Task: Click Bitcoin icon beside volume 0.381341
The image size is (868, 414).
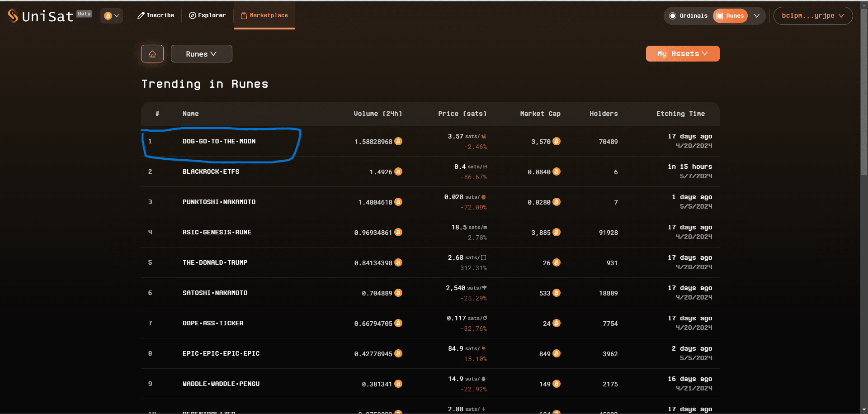Action: point(398,384)
